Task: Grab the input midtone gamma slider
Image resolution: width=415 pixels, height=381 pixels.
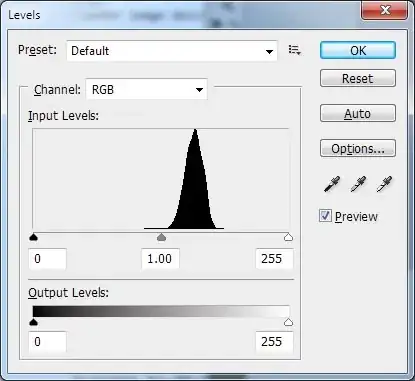Action: pyautogui.click(x=161, y=237)
